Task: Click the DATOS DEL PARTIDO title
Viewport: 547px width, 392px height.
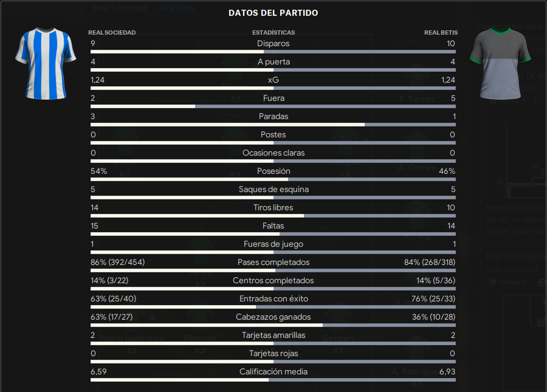Action: (273, 13)
